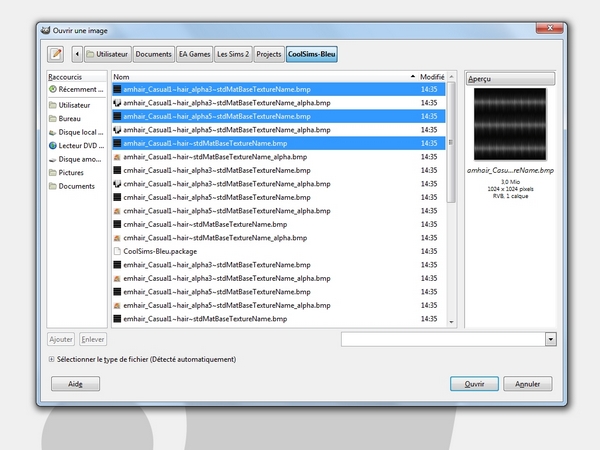
Task: Select CoolSims-Bleu.package file
Action: tap(279, 251)
